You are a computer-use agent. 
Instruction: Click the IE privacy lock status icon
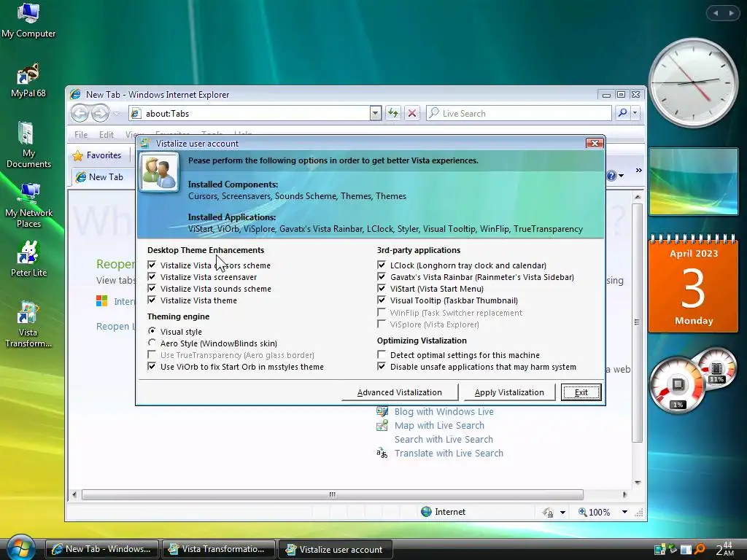pyautogui.click(x=548, y=512)
